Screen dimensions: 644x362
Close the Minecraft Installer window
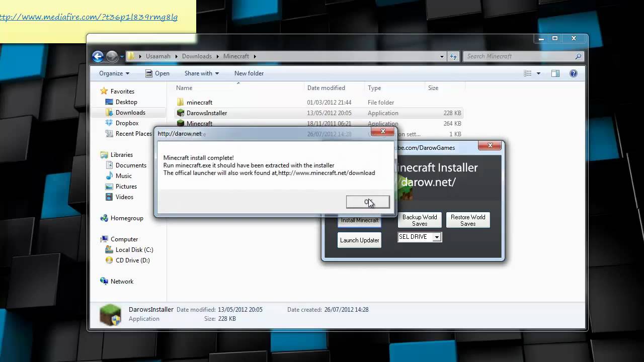(x=490, y=146)
